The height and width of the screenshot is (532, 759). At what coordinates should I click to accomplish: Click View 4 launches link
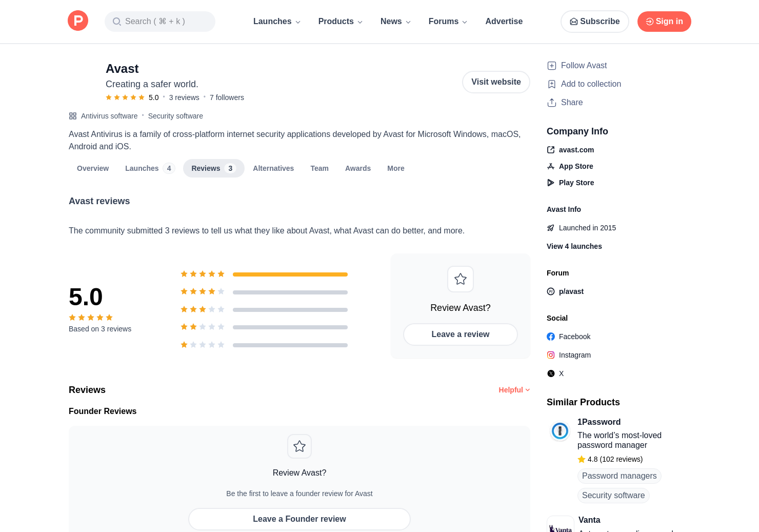pyautogui.click(x=574, y=246)
